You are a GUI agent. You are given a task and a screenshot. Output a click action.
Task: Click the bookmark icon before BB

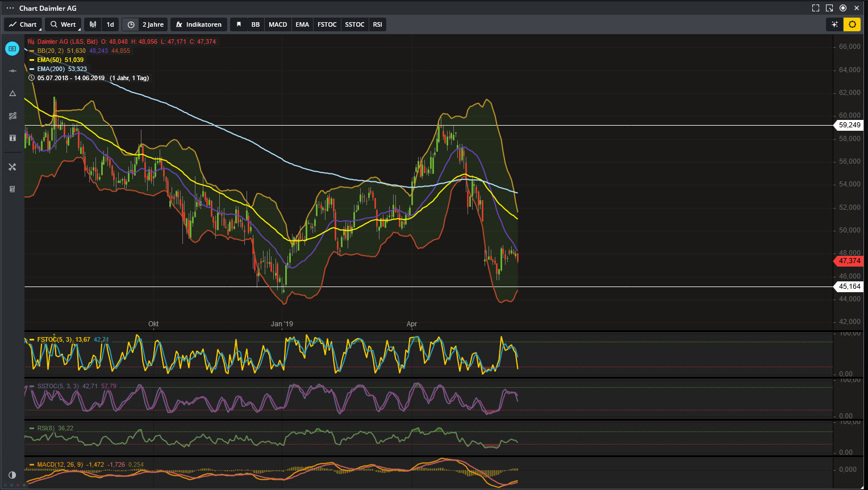(x=239, y=24)
